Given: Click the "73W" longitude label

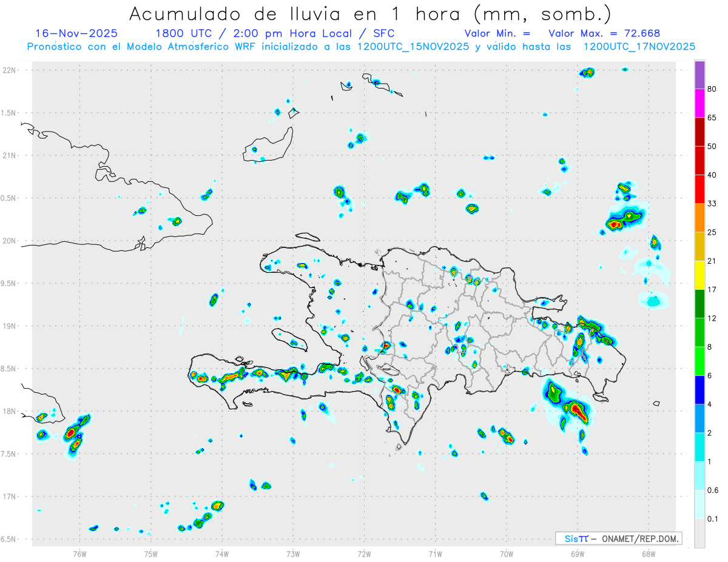Looking at the screenshot, I should 293,554.
